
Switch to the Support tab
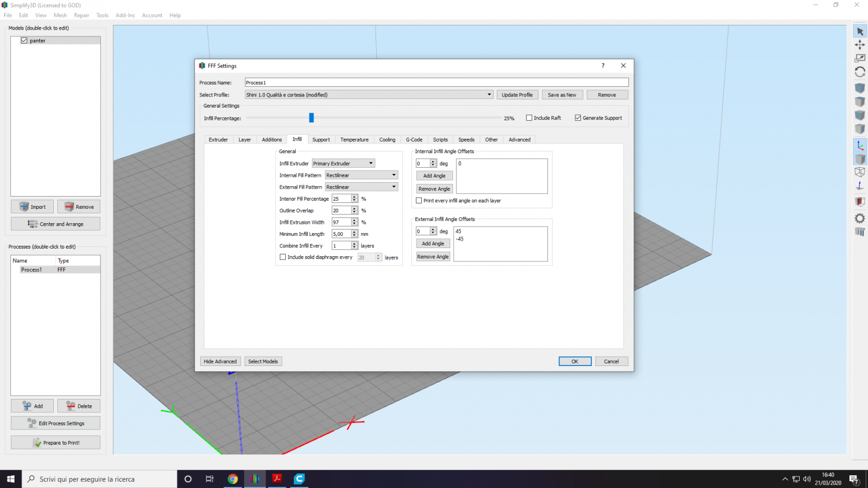tap(321, 140)
